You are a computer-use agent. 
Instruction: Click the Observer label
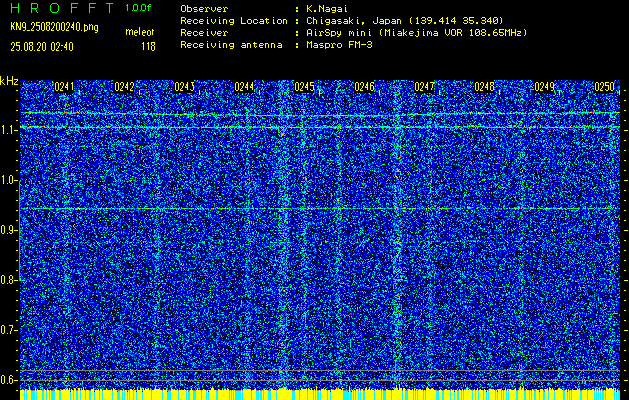tap(204, 8)
